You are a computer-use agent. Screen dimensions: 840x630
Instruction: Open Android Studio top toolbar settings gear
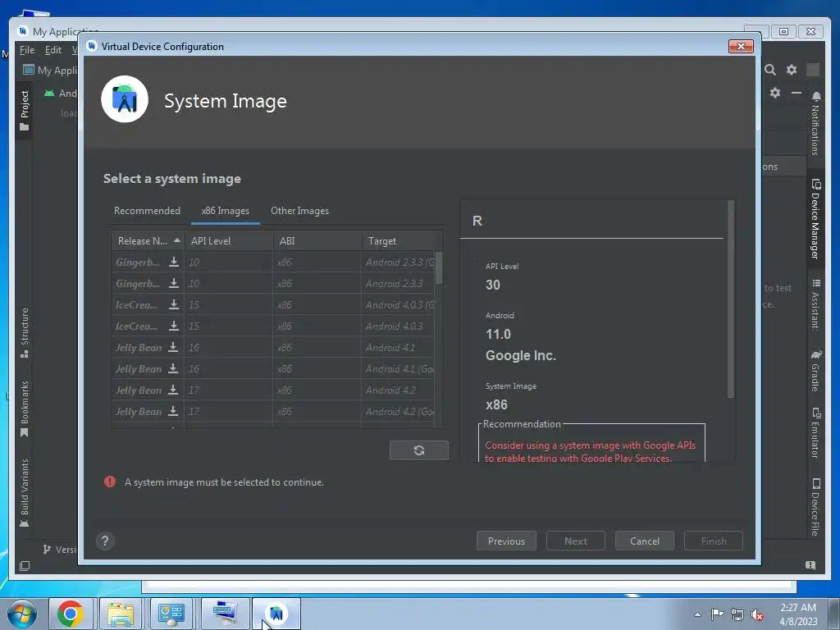point(792,70)
